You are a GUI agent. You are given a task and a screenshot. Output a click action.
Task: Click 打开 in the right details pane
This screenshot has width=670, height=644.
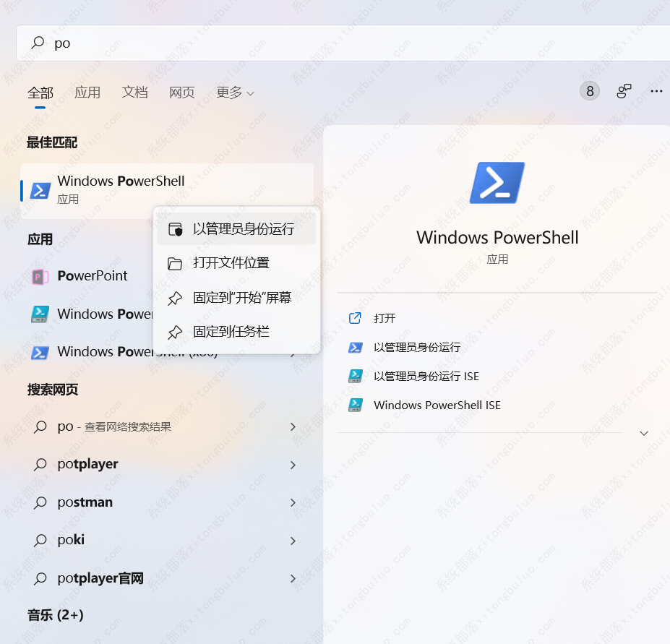[x=385, y=318]
